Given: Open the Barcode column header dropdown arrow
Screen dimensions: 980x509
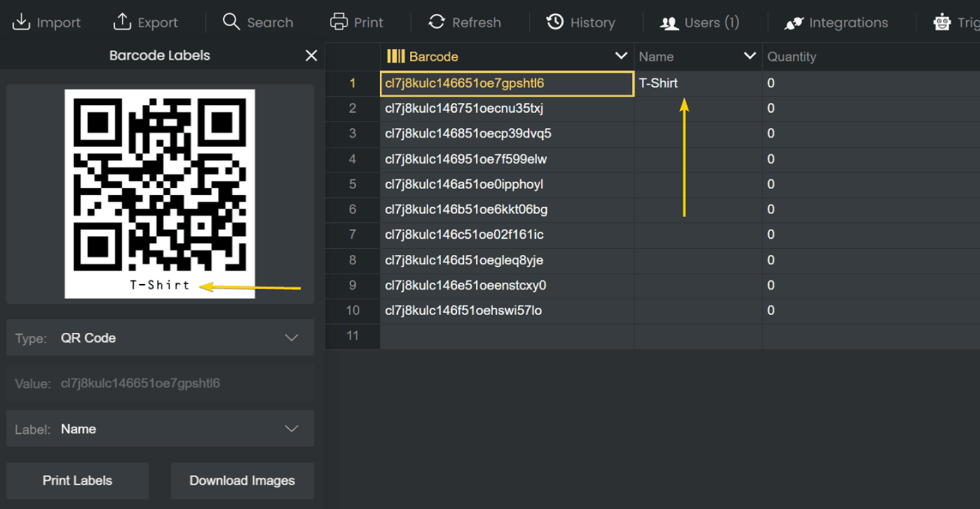Looking at the screenshot, I should [x=620, y=56].
